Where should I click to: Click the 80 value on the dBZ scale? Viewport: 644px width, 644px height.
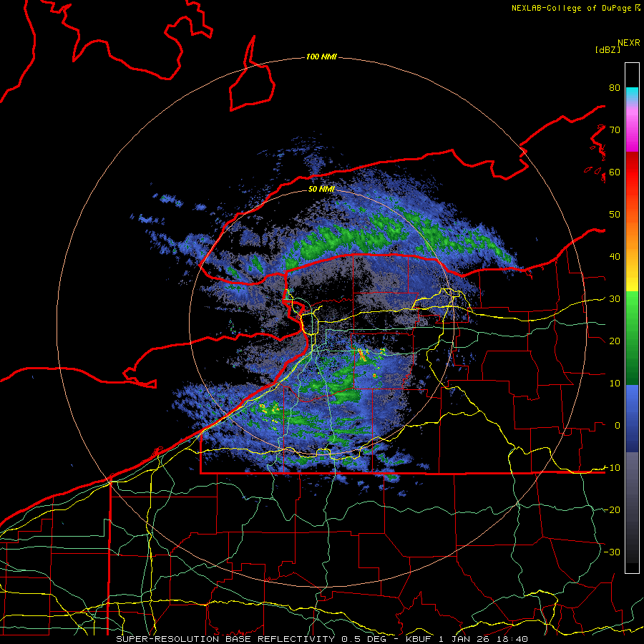click(615, 88)
